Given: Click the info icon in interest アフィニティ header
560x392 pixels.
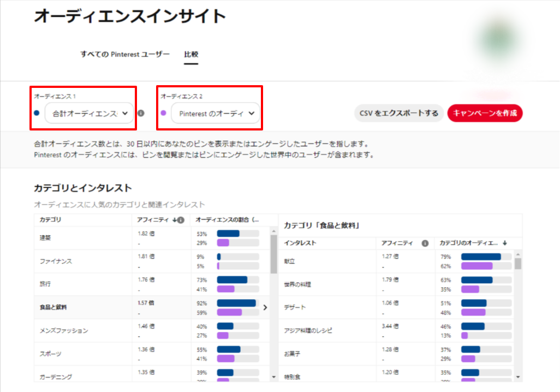Looking at the screenshot, I should coord(425,243).
